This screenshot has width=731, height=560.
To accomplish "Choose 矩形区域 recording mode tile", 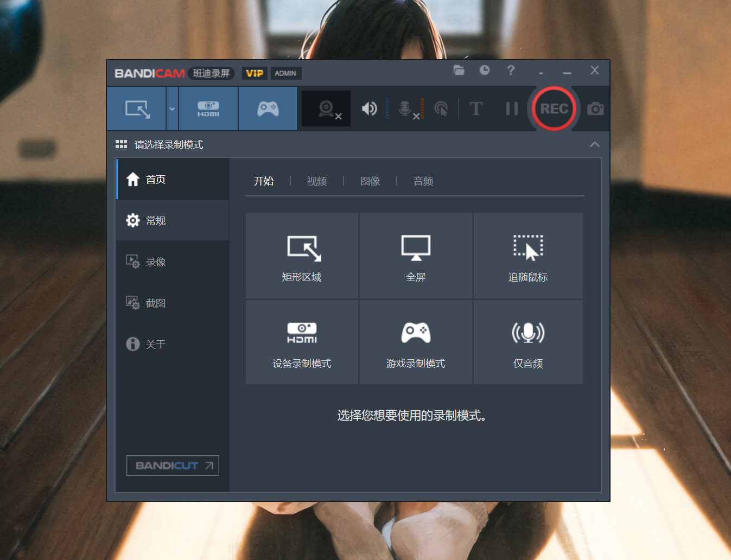I will pos(302,256).
